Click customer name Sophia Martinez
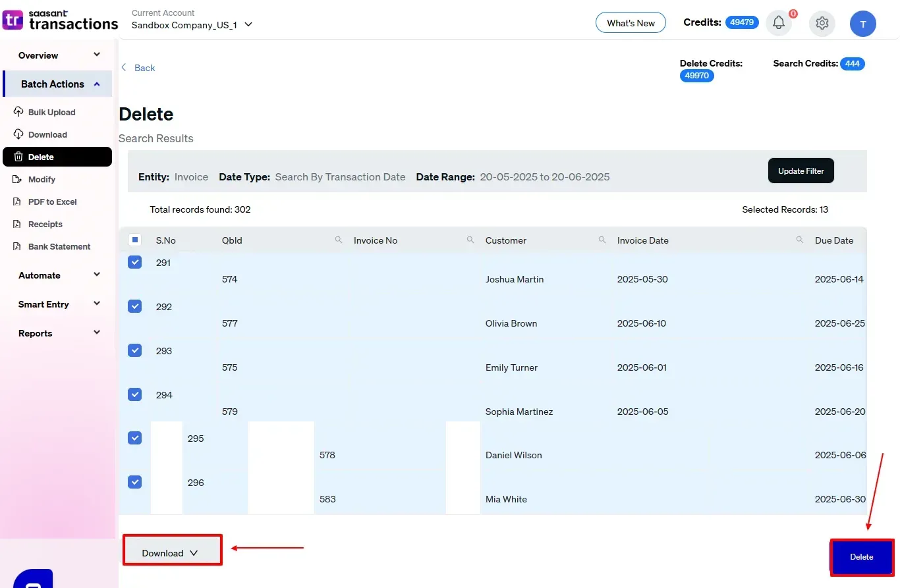This screenshot has width=900, height=588. (519, 412)
